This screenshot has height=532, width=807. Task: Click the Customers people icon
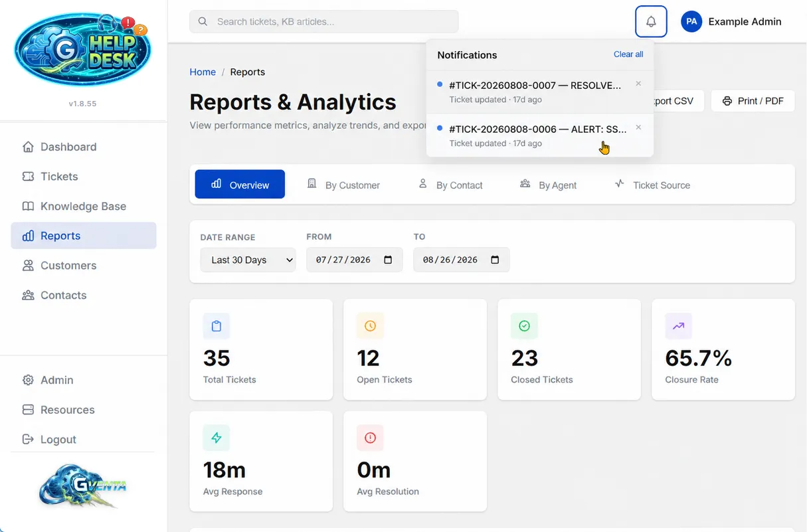coord(28,266)
